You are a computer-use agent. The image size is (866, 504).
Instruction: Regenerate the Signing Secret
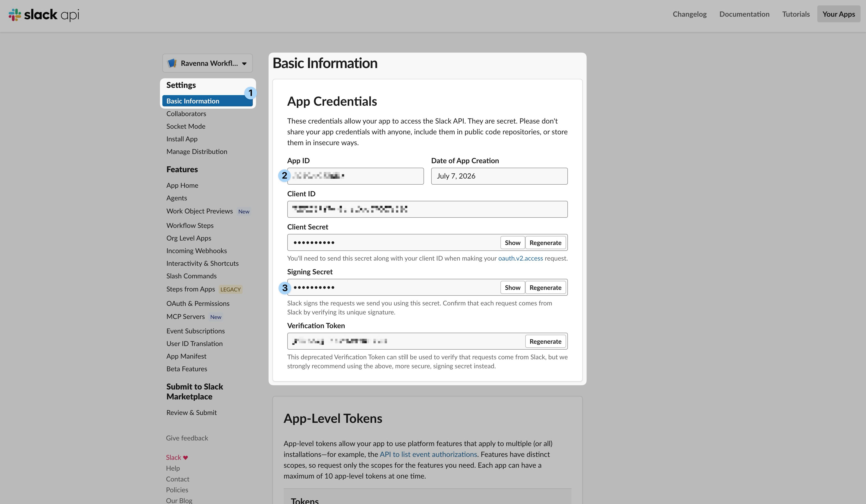[545, 288]
